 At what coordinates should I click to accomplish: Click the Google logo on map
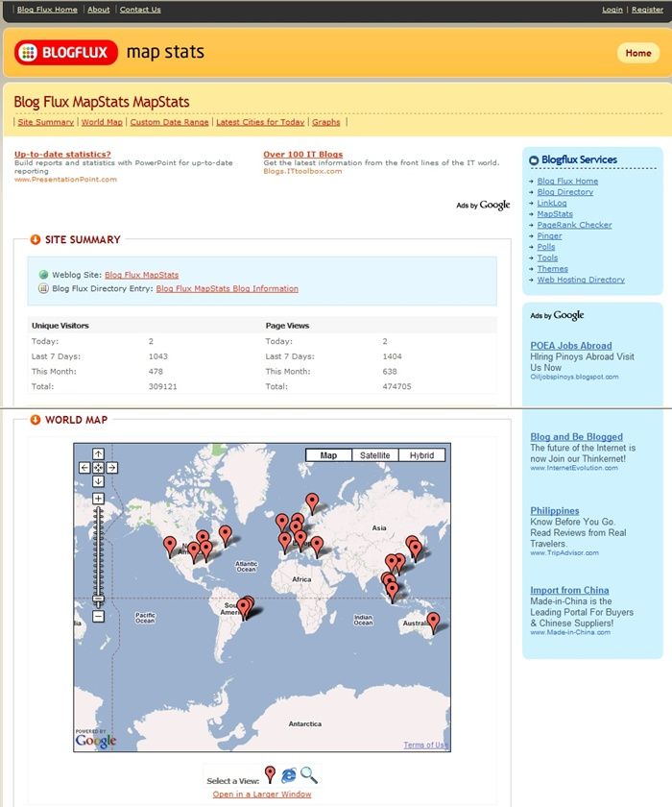click(96, 740)
